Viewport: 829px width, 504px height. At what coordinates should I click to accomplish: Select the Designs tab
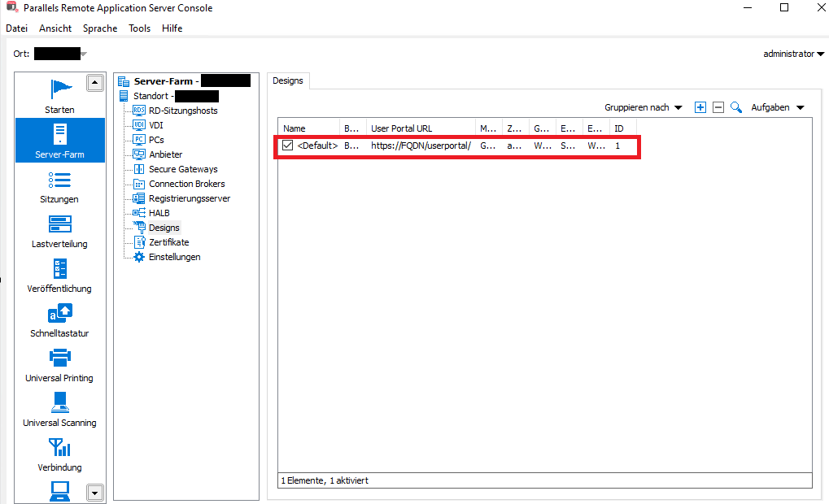click(x=288, y=80)
